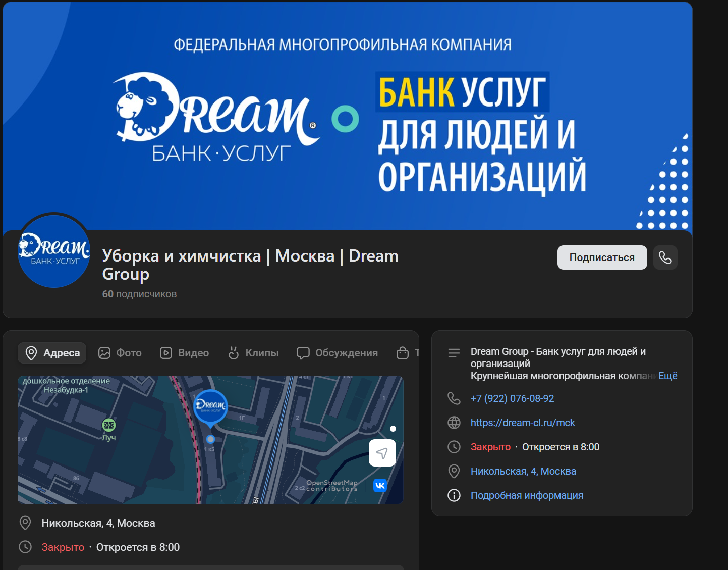Click the clock icon in info panel
This screenshot has height=570, width=728.
tap(454, 447)
